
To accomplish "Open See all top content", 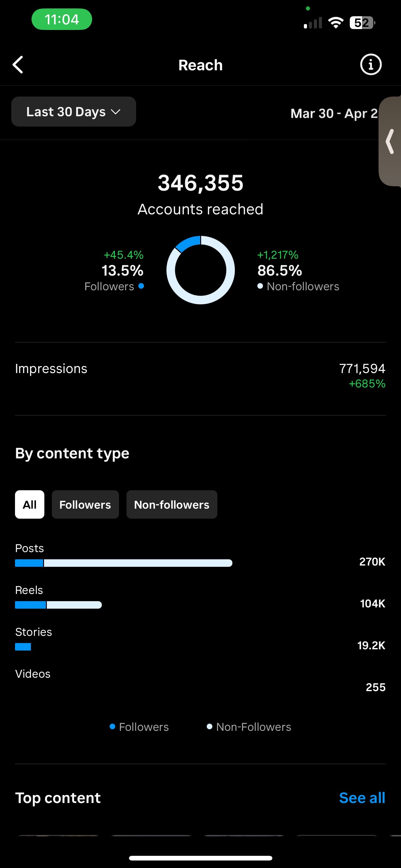I will (362, 798).
